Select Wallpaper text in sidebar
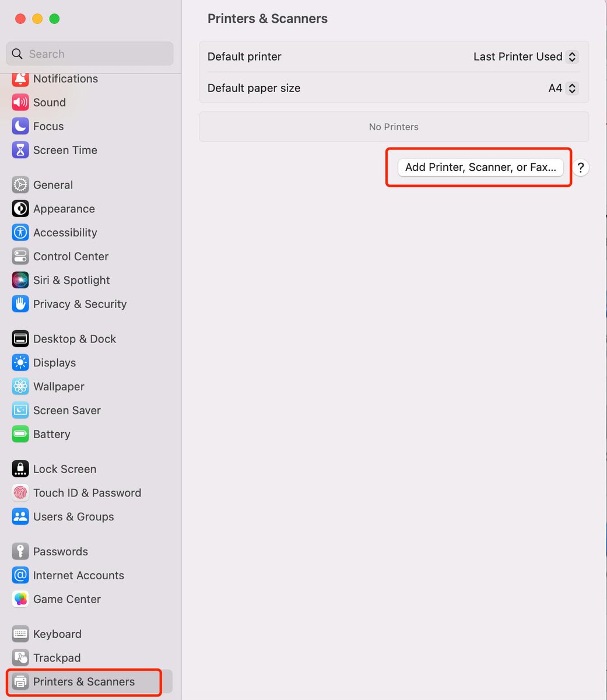 59,387
